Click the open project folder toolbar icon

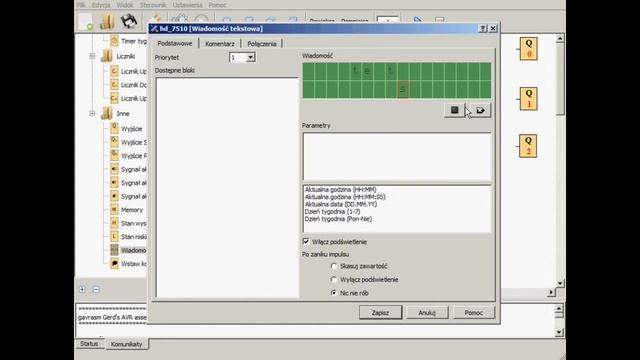pos(107,21)
